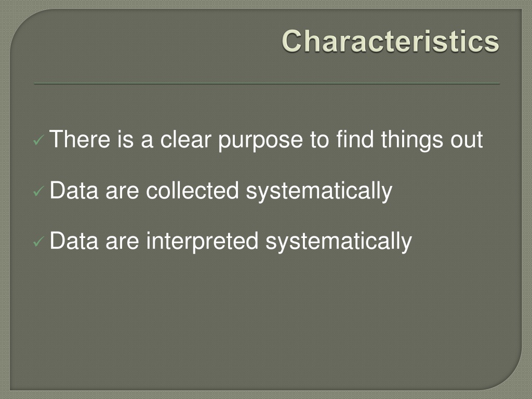Click the word "interpreted" in the third bullet

[203, 241]
